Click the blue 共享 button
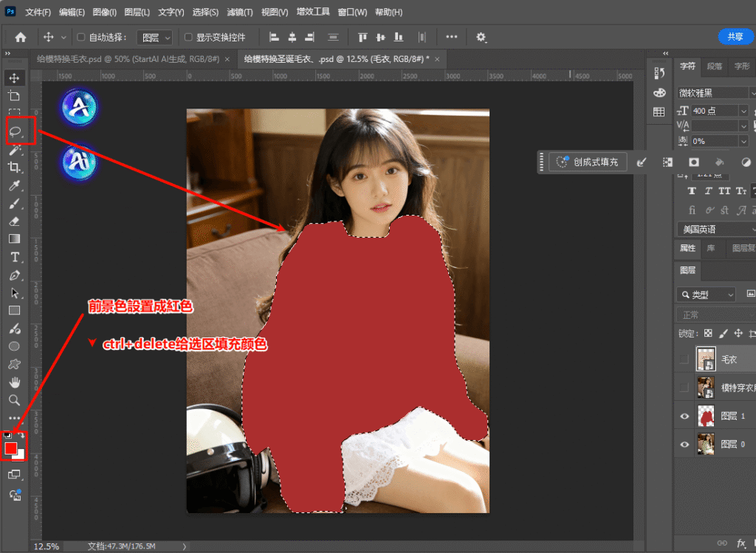 pyautogui.click(x=735, y=37)
